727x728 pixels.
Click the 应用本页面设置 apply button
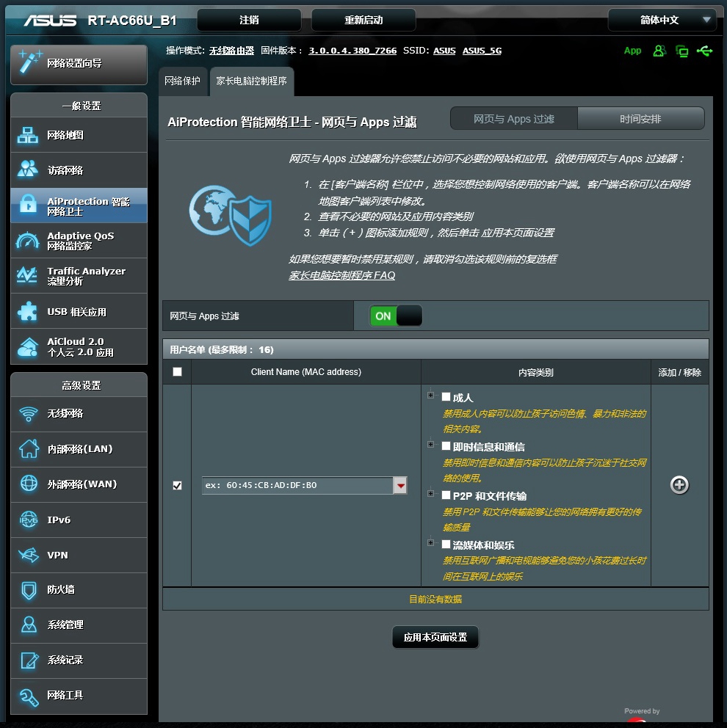tap(435, 637)
